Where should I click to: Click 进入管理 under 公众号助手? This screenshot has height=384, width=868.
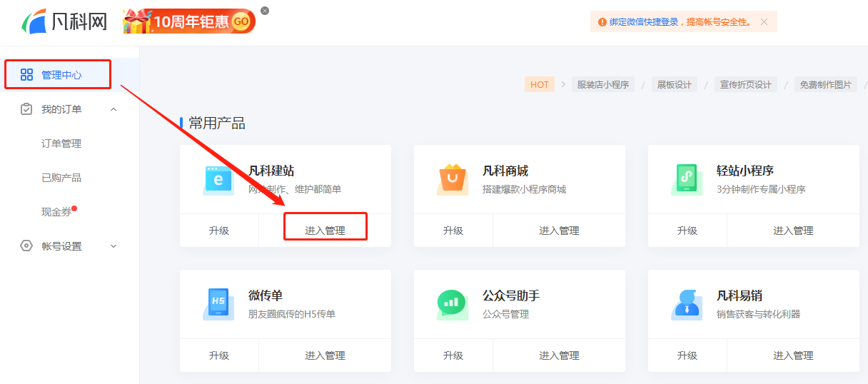coord(560,355)
